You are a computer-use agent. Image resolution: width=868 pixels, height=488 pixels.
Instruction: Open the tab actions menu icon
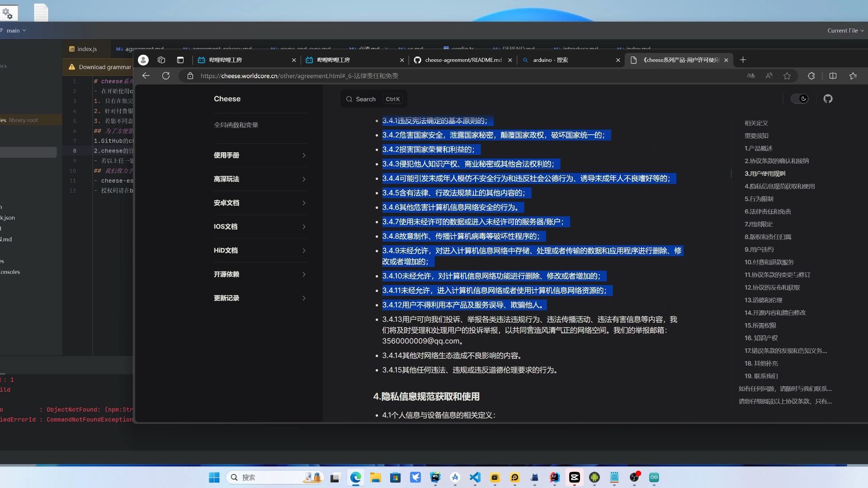(x=180, y=60)
